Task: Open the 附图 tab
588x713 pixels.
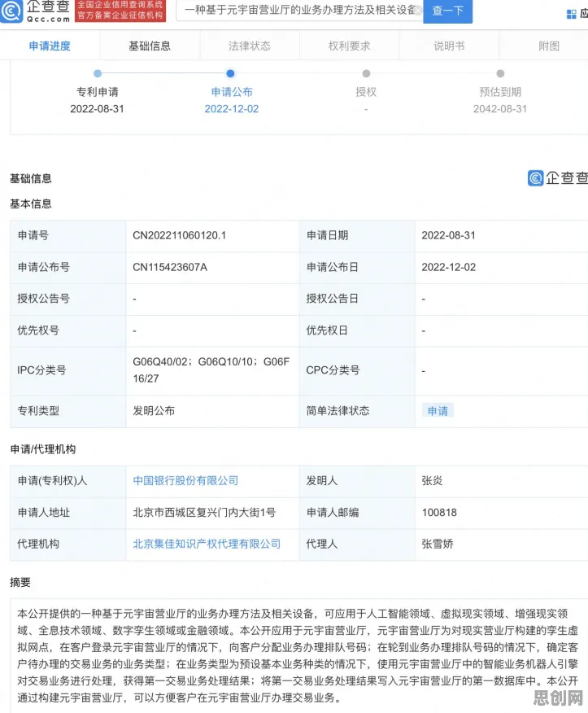Action: pos(549,46)
